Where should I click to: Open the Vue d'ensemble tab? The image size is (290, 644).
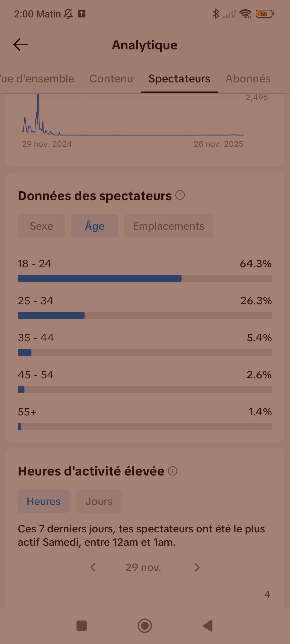coord(37,79)
